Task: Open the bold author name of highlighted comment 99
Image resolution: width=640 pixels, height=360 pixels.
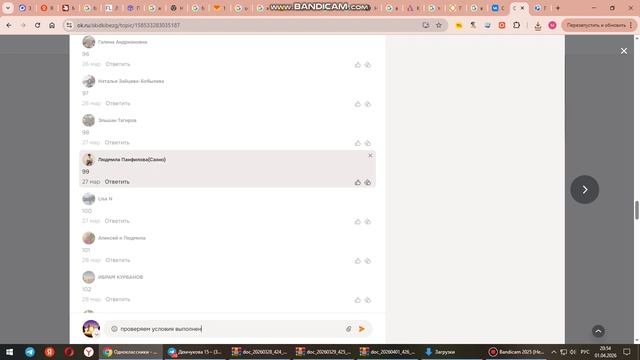Action: click(x=131, y=160)
